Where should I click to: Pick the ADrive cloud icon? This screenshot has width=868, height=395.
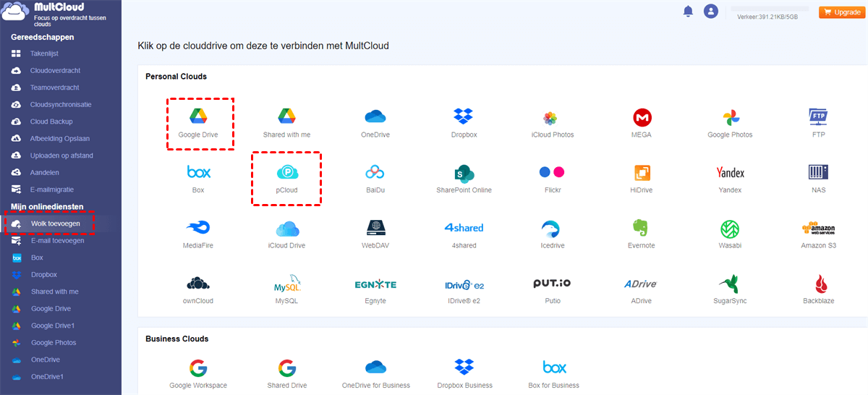(x=642, y=284)
